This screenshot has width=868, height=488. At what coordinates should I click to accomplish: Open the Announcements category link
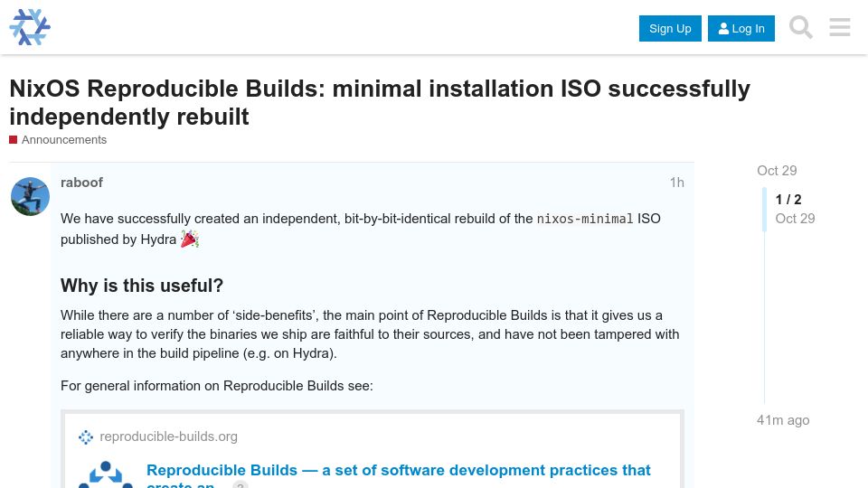pos(63,140)
